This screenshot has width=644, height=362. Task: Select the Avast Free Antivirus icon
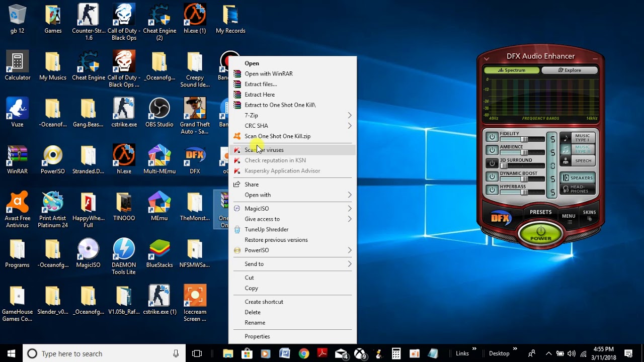(18, 210)
